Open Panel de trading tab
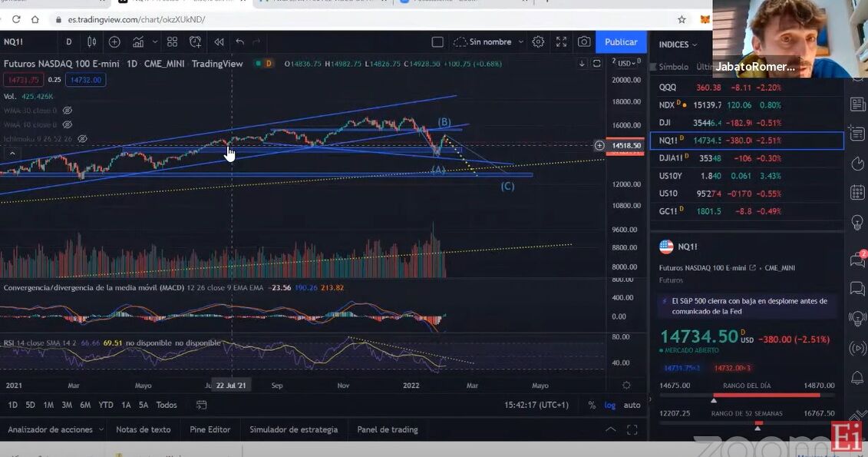Image resolution: width=868 pixels, height=457 pixels. [388, 429]
